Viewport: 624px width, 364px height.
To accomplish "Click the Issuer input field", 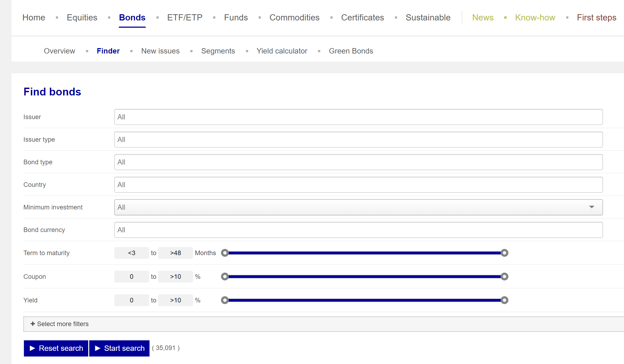I will [358, 117].
